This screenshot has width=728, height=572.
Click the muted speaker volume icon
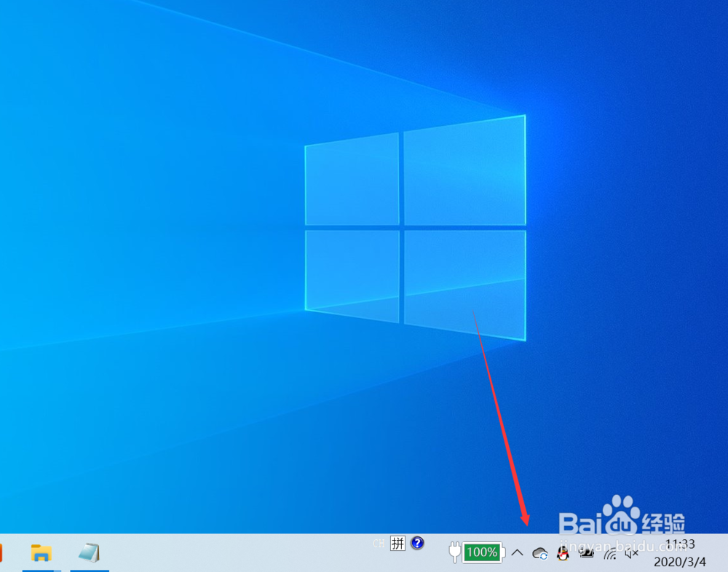click(632, 553)
